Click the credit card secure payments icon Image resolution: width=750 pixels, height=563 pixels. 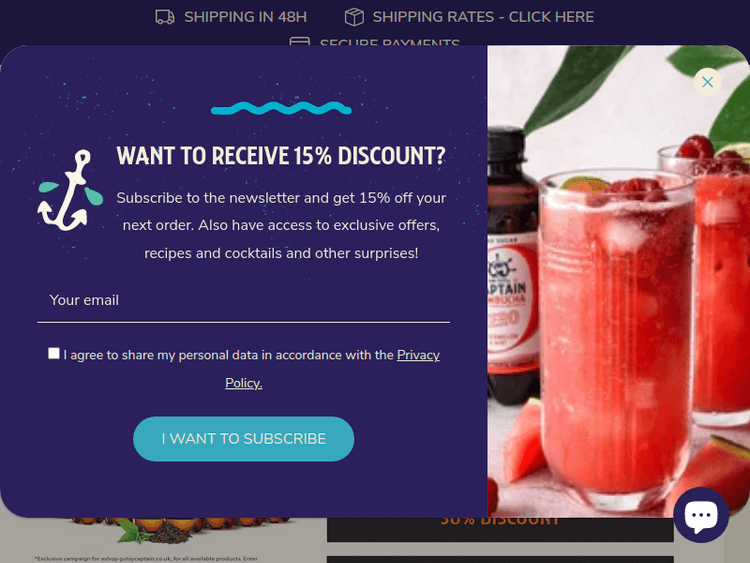[300, 42]
